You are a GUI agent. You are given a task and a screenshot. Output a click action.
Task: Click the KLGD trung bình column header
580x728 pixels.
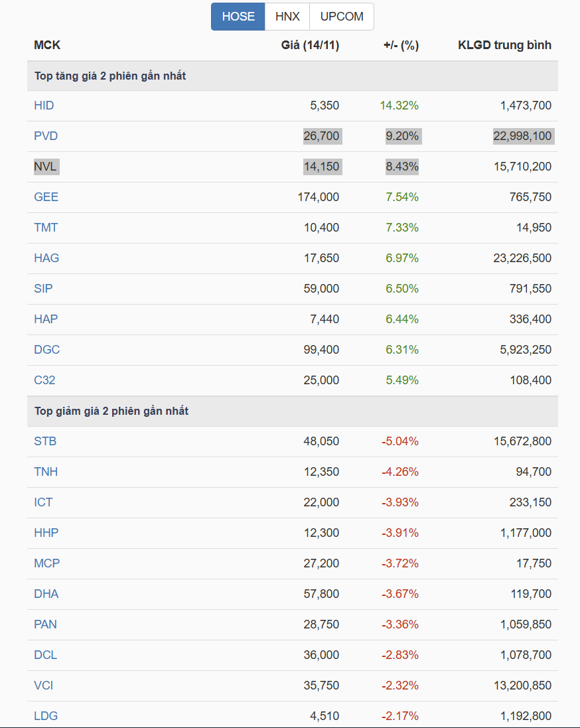[x=504, y=45]
